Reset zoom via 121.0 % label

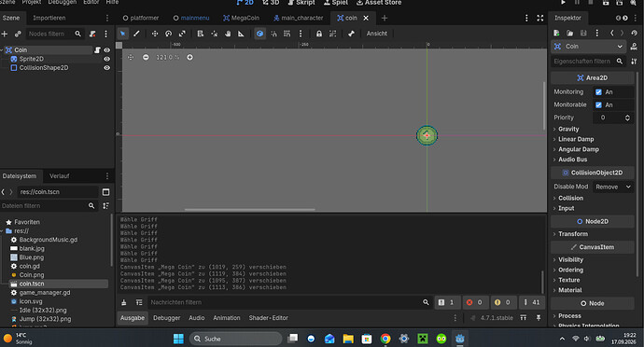click(x=168, y=57)
